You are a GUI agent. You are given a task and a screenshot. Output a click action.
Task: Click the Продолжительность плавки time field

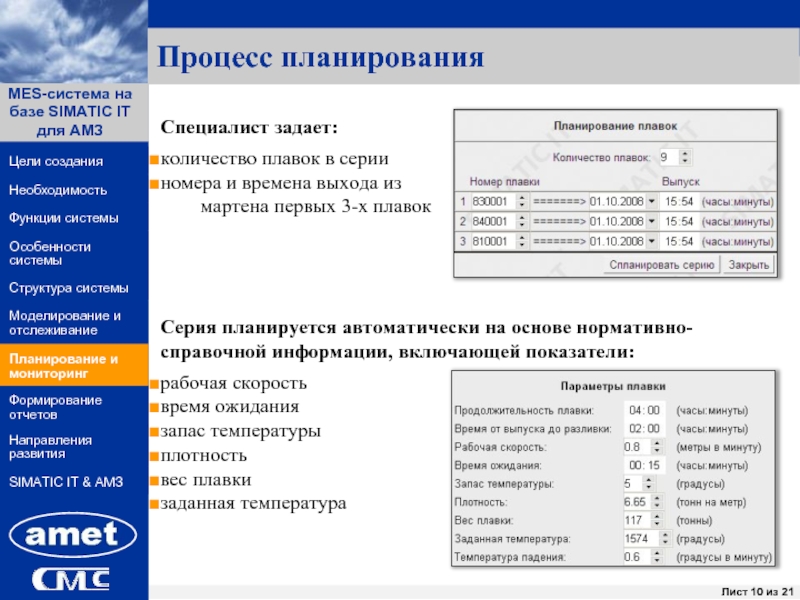(x=642, y=410)
